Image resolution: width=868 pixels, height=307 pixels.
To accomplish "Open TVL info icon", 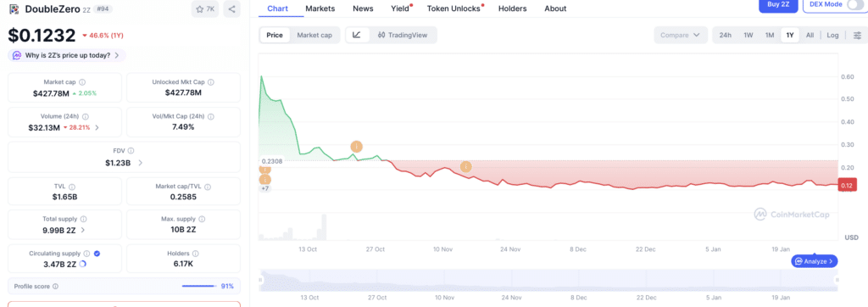I will 72,187.
